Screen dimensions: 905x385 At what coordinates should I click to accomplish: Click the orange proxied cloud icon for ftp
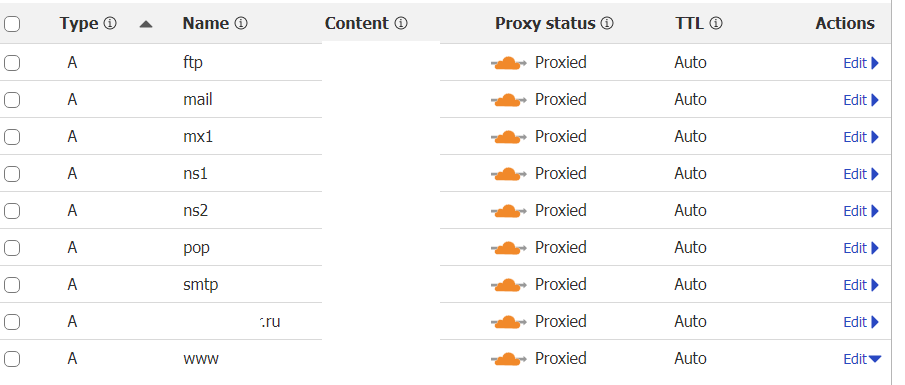508,62
